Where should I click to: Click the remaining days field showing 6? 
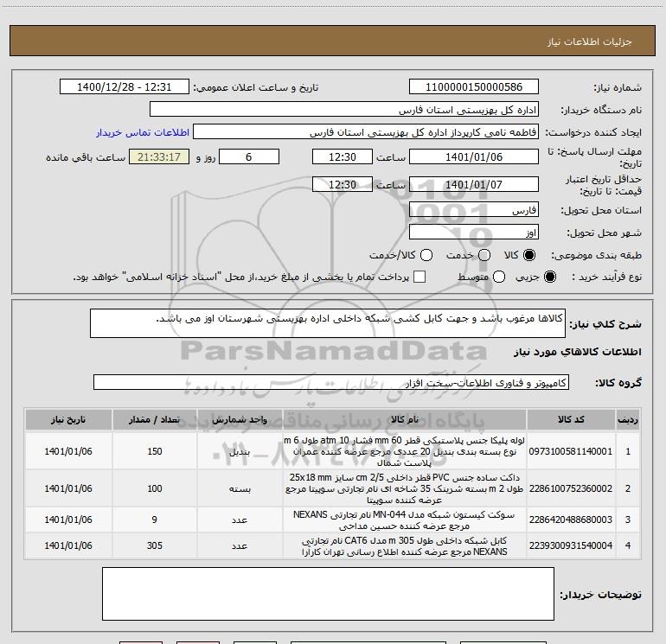click(x=249, y=156)
